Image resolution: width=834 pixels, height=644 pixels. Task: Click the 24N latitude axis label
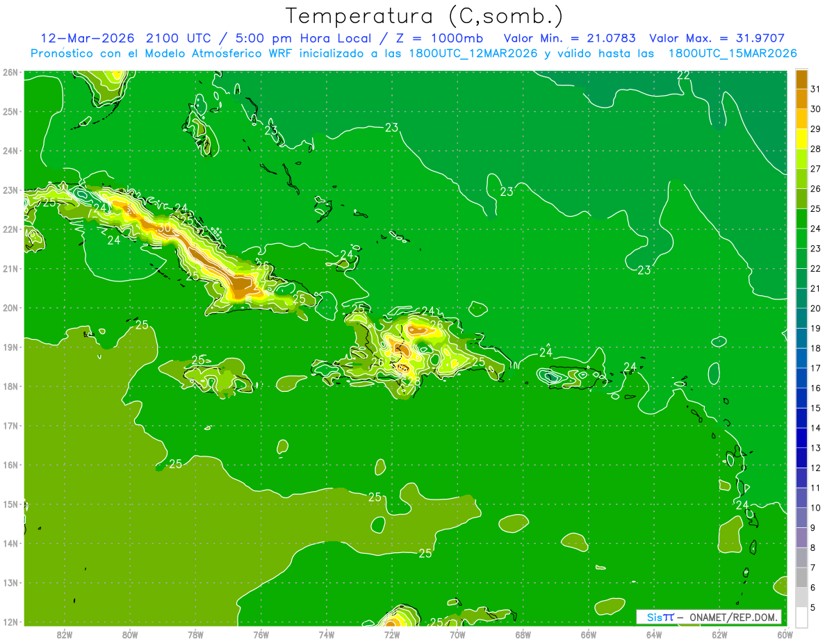(x=10, y=151)
